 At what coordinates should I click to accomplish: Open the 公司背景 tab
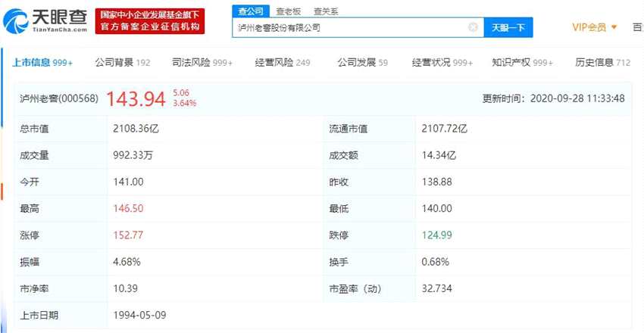click(x=122, y=62)
